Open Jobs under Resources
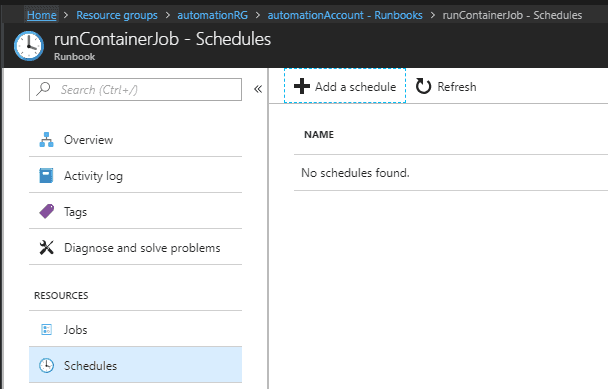The image size is (608, 389). point(135,330)
